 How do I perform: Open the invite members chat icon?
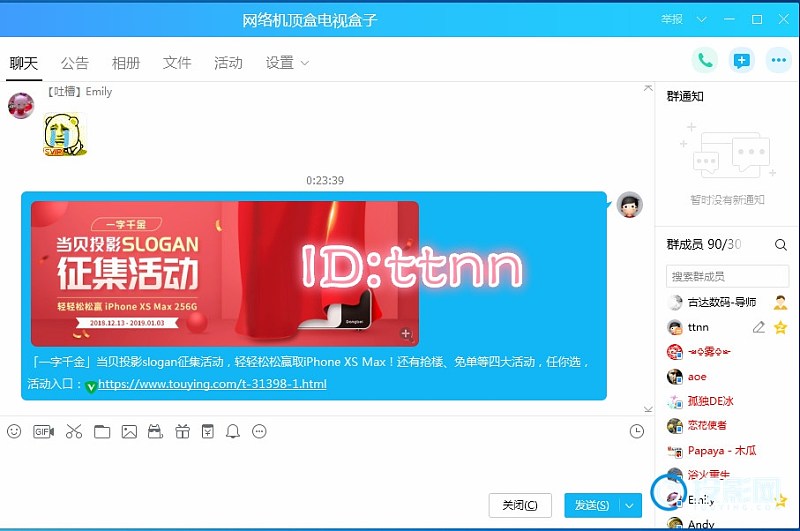coord(741,61)
